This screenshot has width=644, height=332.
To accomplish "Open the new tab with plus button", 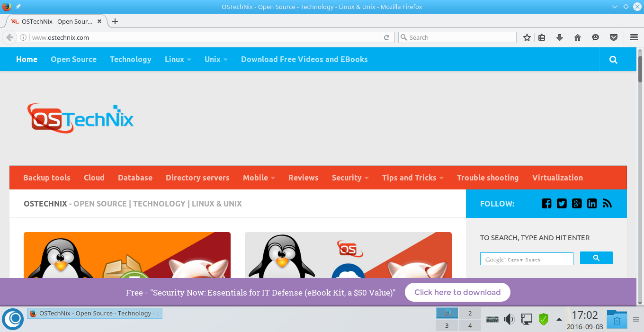I will coord(115,21).
